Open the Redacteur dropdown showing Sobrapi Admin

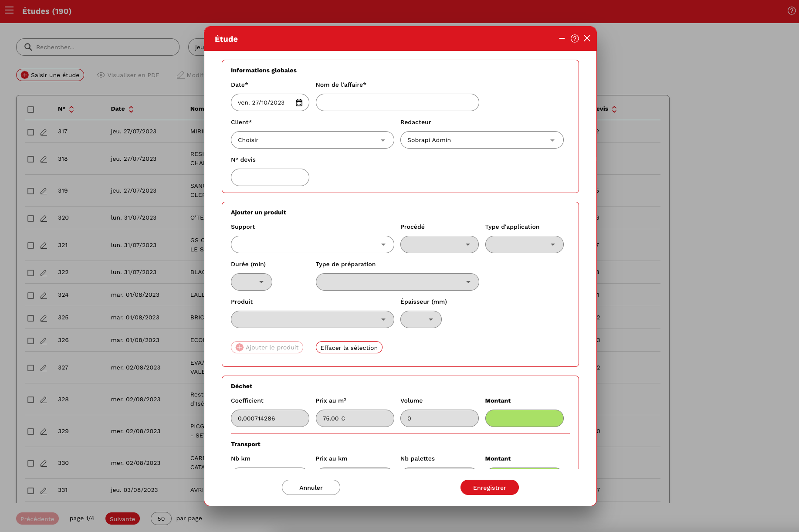[482, 140]
